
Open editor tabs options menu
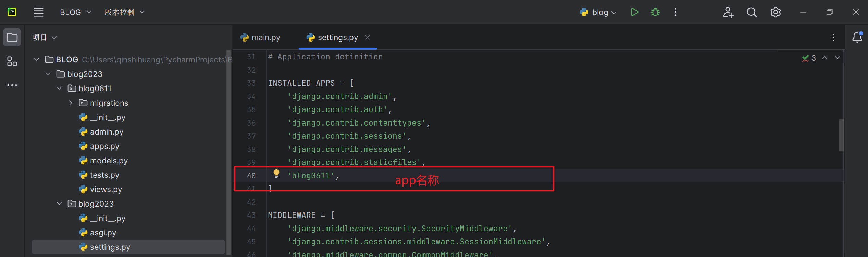click(x=833, y=37)
